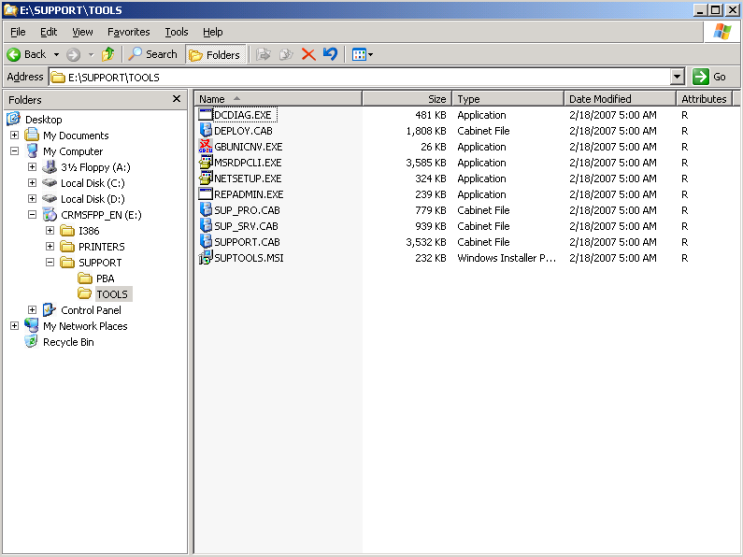Select Desktop in the folder tree
The width and height of the screenshot is (743, 557).
click(43, 119)
